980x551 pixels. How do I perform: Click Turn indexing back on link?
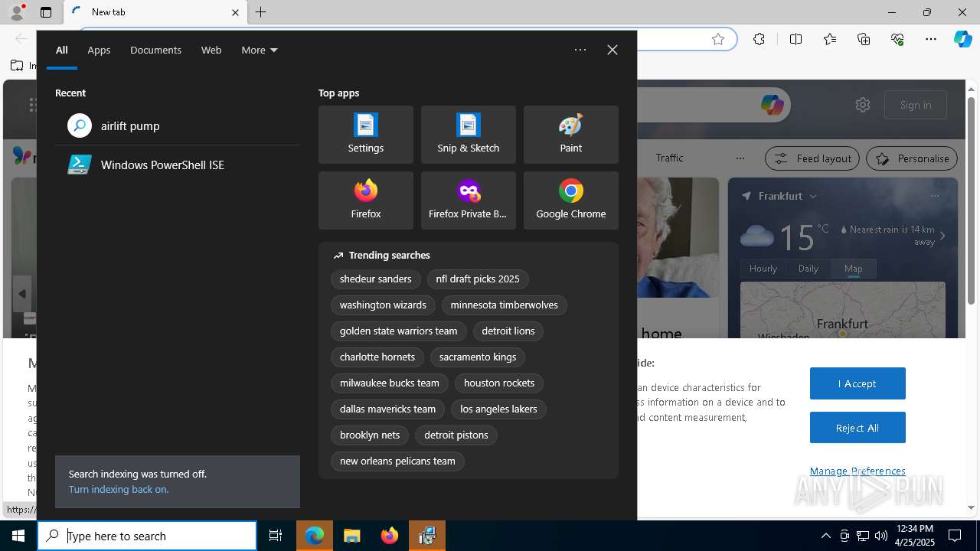click(x=119, y=489)
